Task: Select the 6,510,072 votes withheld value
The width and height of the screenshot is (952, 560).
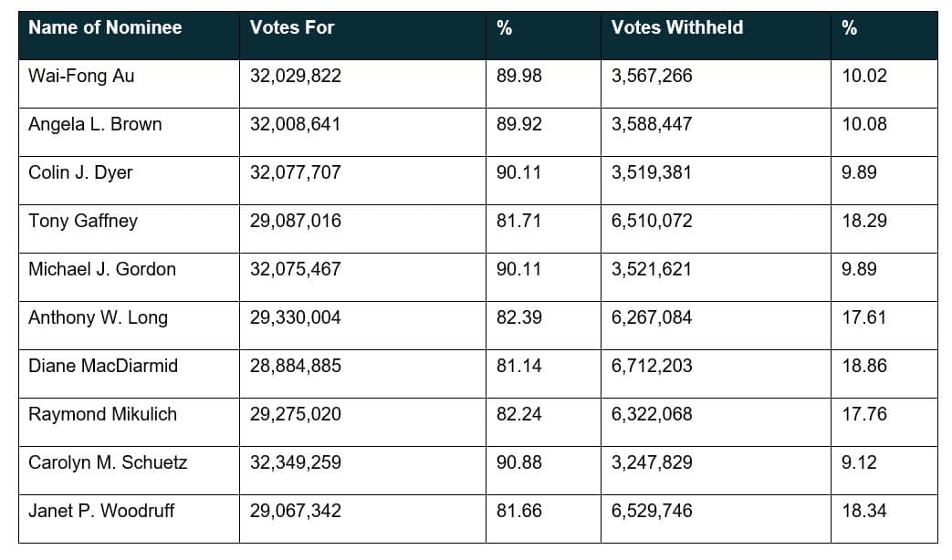Action: 652,222
